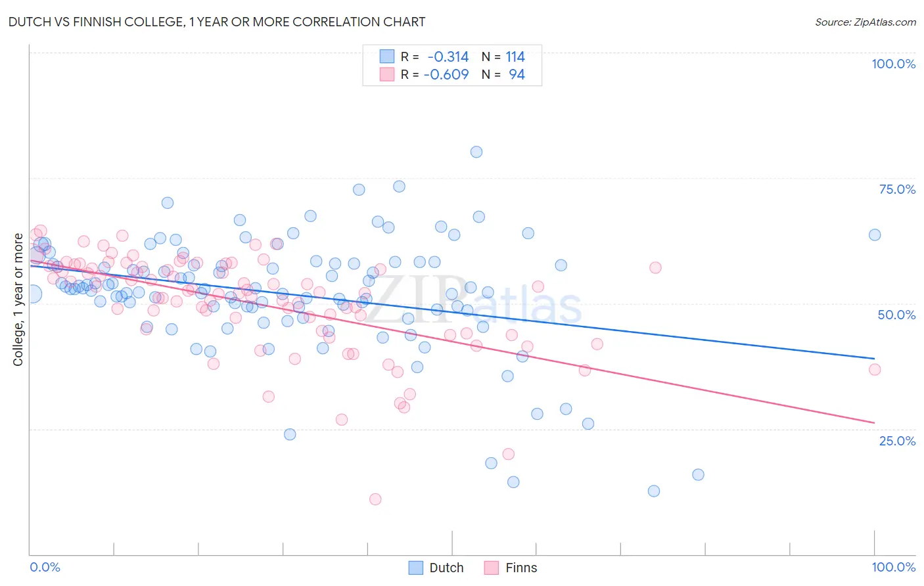Open the ZipAtlas.com source link
The height and width of the screenshot is (586, 924).
click(866, 22)
